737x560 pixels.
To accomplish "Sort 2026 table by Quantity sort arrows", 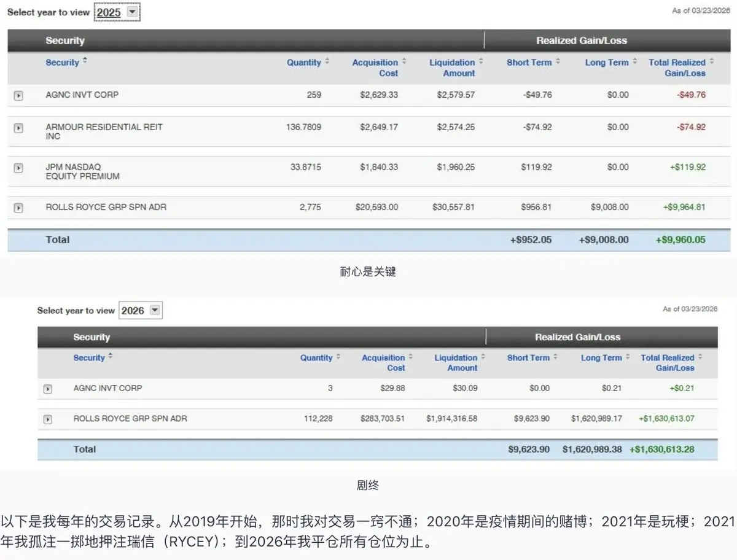I will click(339, 357).
